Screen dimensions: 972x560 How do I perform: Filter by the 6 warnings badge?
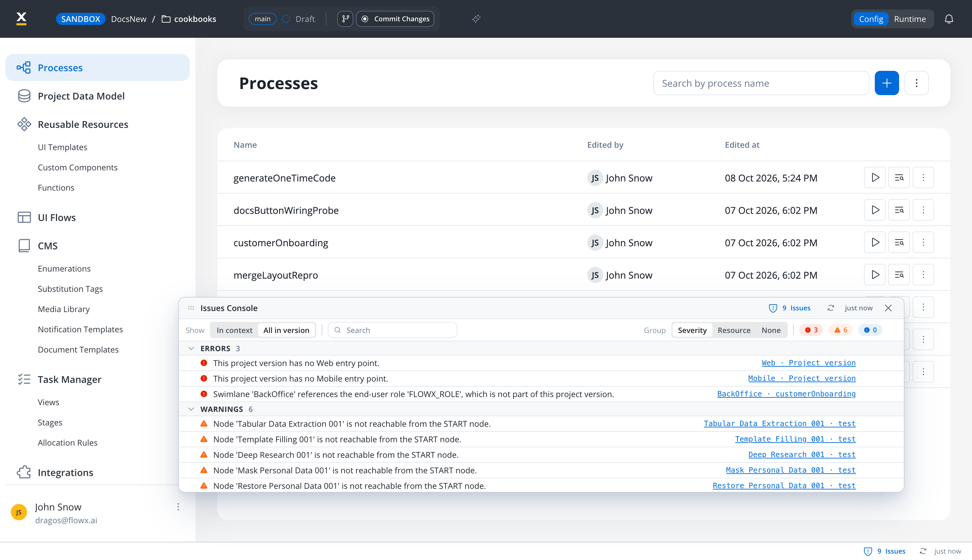(841, 330)
